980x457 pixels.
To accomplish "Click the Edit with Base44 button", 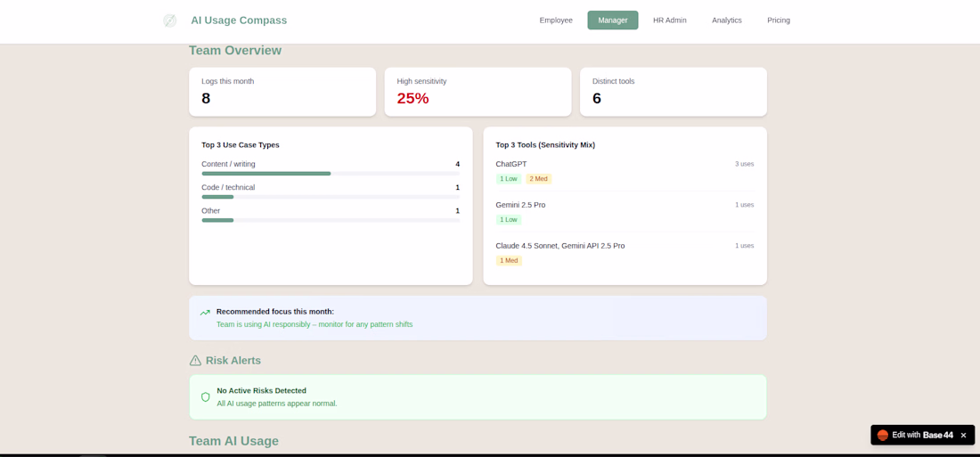I will click(922, 435).
